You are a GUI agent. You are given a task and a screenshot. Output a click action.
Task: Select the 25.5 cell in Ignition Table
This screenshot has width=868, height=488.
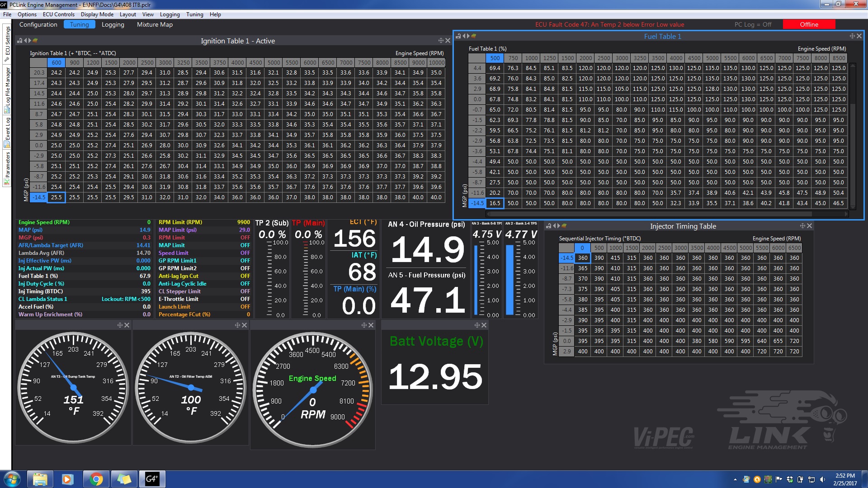pyautogui.click(x=57, y=197)
